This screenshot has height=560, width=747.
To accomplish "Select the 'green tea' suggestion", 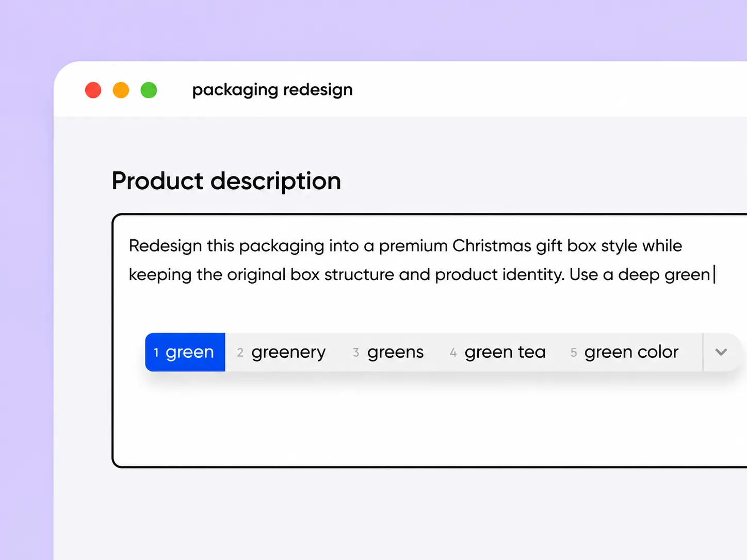I will (x=498, y=352).
